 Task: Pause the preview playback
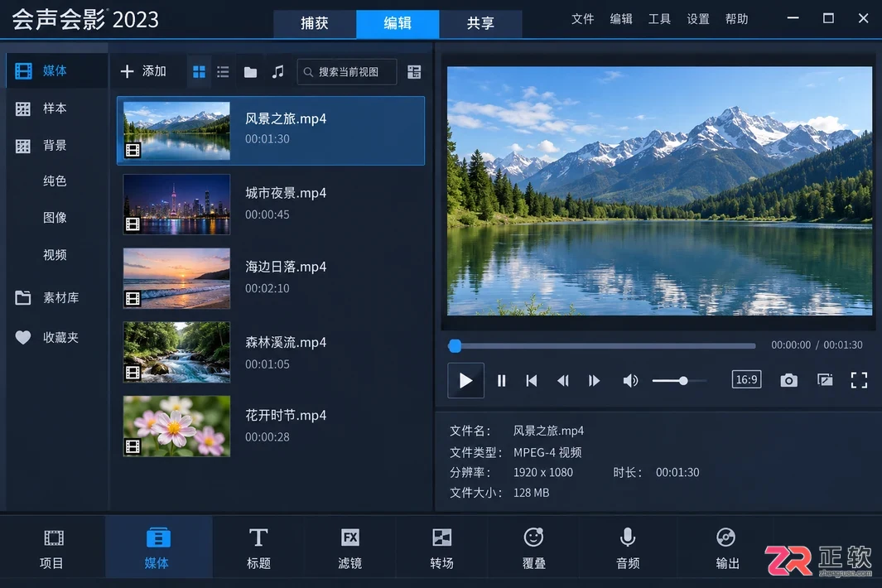[501, 381]
